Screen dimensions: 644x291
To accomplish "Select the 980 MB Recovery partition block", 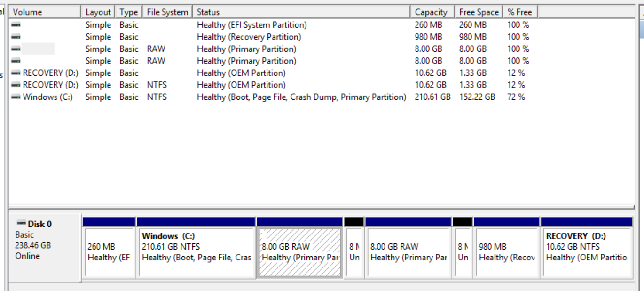I will pos(506,252).
